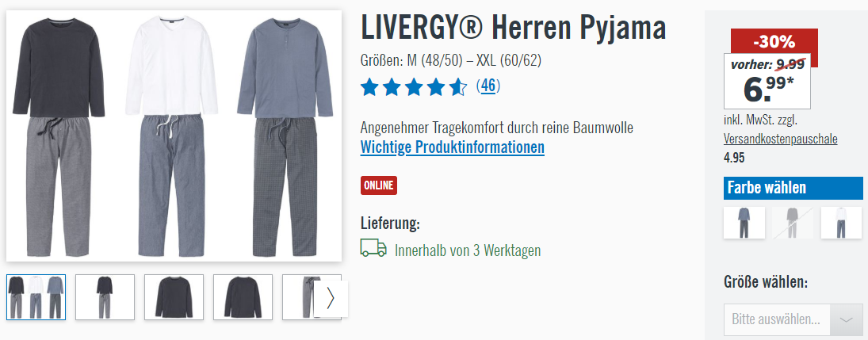Select fifth thumbnail showing grey trousers
The height and width of the screenshot is (340, 868).
point(299,297)
